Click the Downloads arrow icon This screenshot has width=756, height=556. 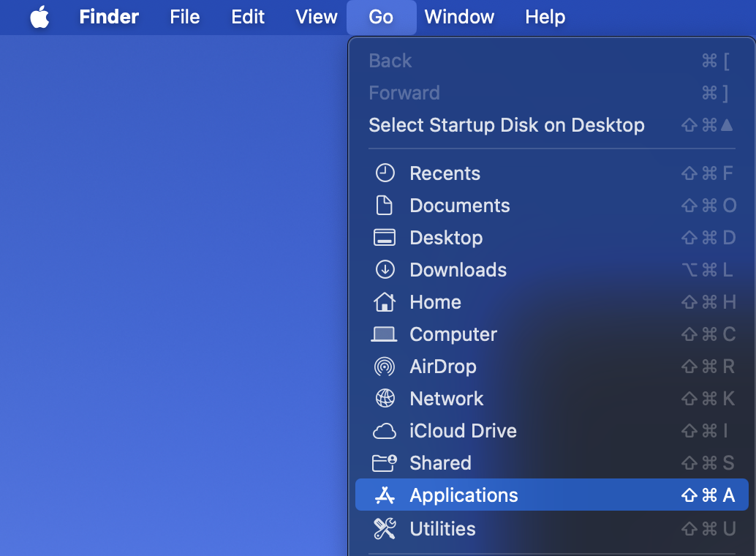point(385,270)
